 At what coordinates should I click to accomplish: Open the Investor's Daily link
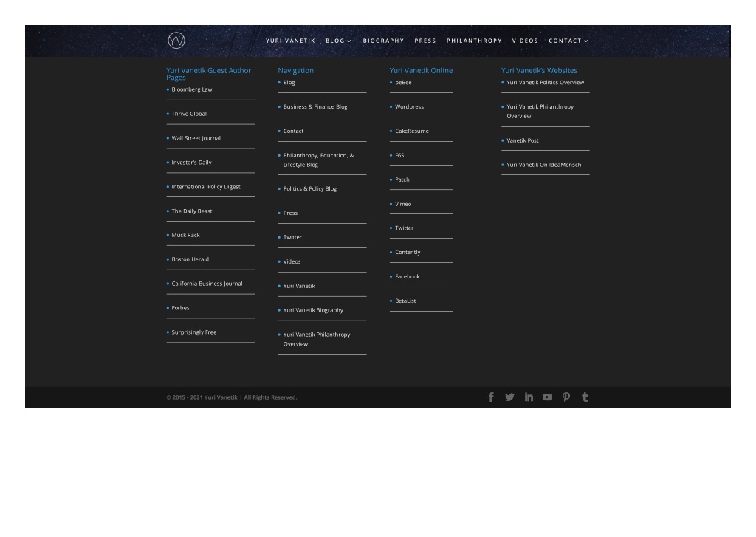pyautogui.click(x=191, y=163)
